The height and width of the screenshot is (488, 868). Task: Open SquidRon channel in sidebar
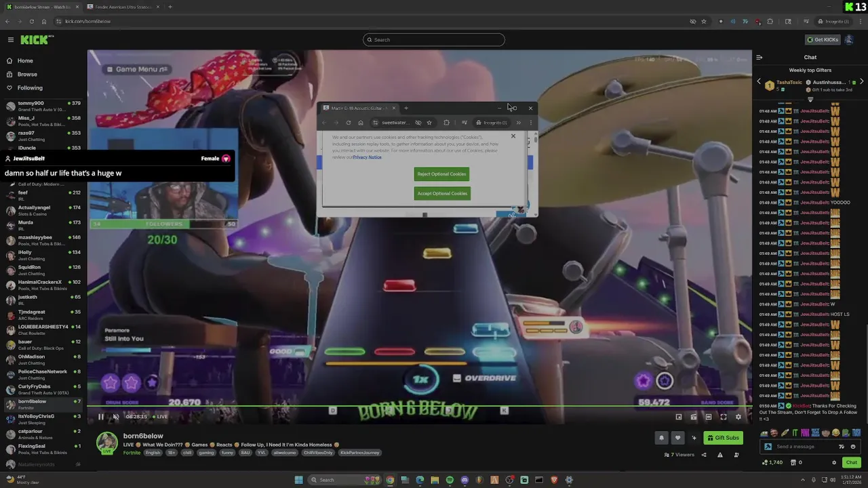[41, 270]
